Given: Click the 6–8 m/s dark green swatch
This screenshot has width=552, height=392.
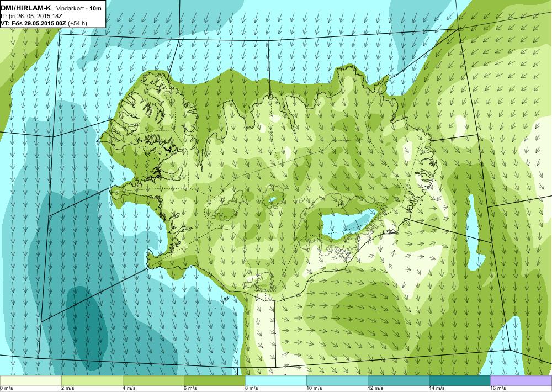Looking at the screenshot, I should tap(215, 381).
